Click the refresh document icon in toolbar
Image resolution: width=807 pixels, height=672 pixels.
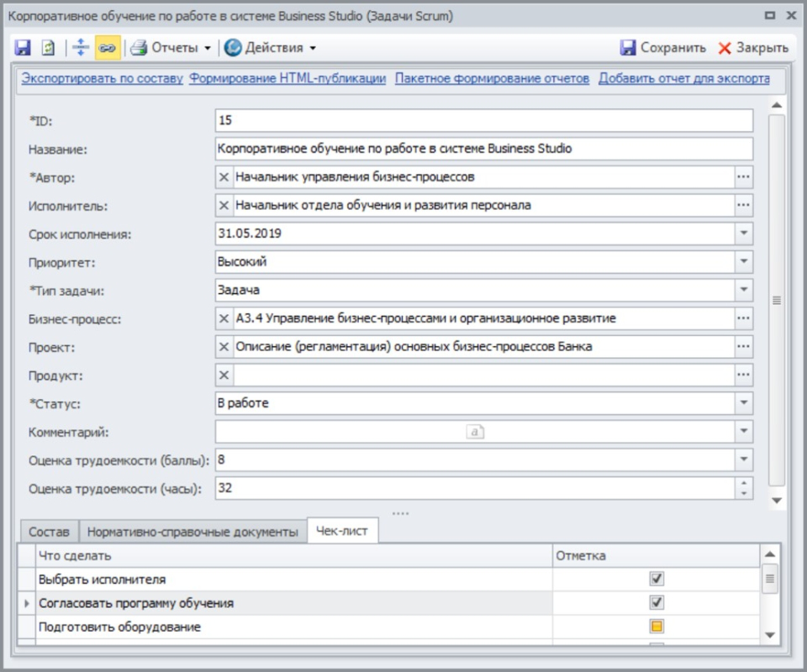click(x=48, y=48)
